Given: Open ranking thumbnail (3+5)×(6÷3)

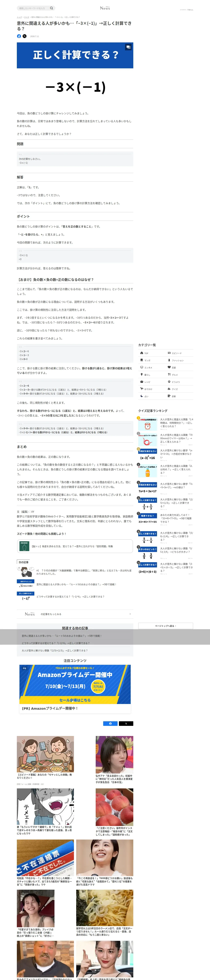Looking at the screenshot, I should (x=148, y=568).
